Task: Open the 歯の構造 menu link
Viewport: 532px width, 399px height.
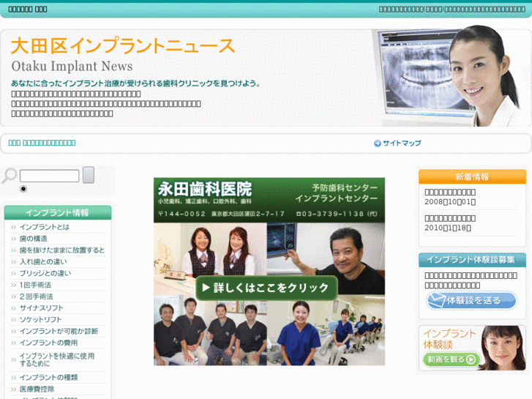Action: [34, 239]
